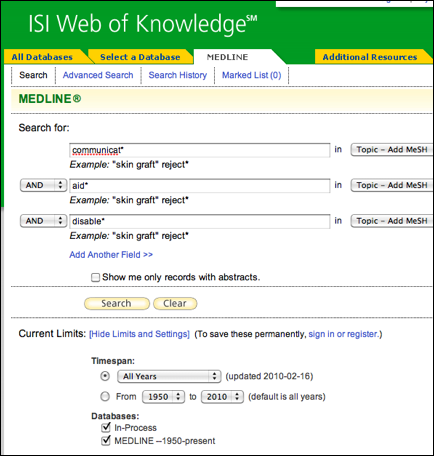Screen dimensions: 434x456
Task: Click the yellow Search button
Action: pyautogui.click(x=117, y=303)
